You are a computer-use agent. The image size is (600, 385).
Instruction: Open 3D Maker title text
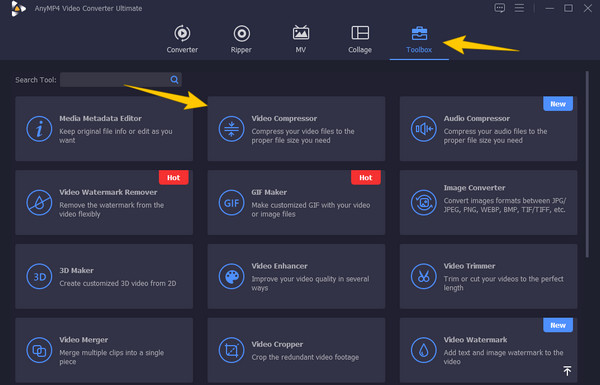coord(76,271)
